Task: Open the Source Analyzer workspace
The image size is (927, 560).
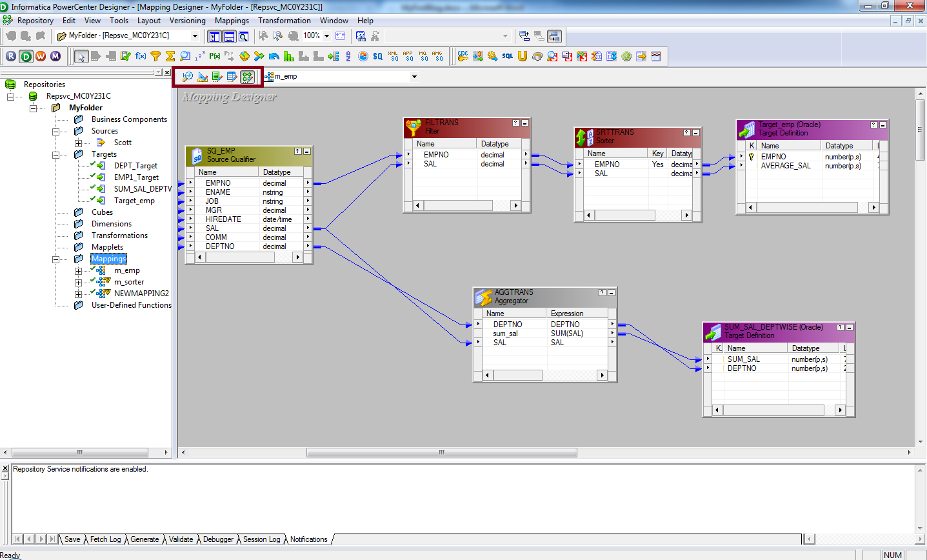Action: (187, 77)
